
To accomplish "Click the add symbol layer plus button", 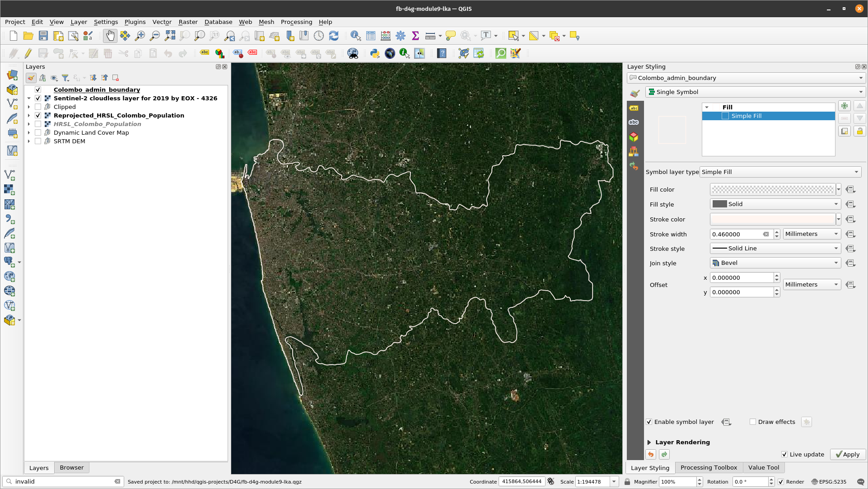I will [x=845, y=106].
